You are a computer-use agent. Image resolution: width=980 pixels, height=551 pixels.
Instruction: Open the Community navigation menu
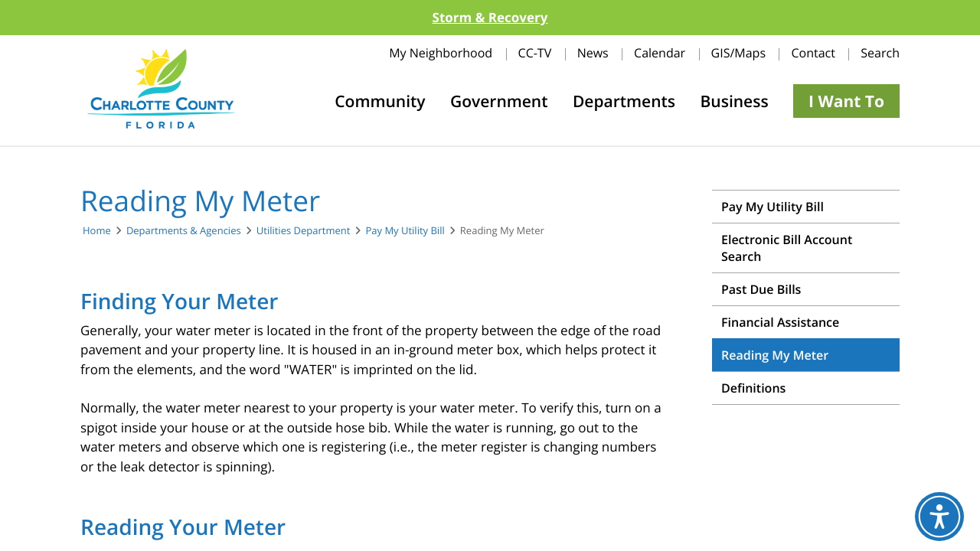(x=380, y=100)
